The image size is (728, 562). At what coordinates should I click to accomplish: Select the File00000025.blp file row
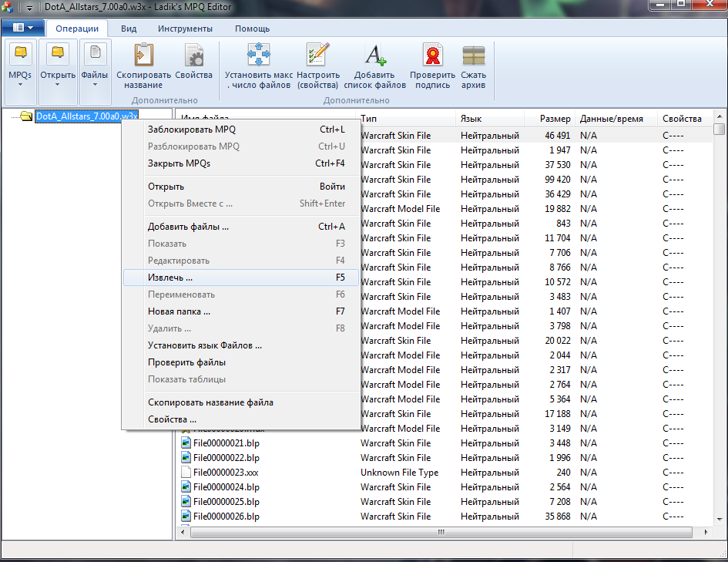coord(445,502)
